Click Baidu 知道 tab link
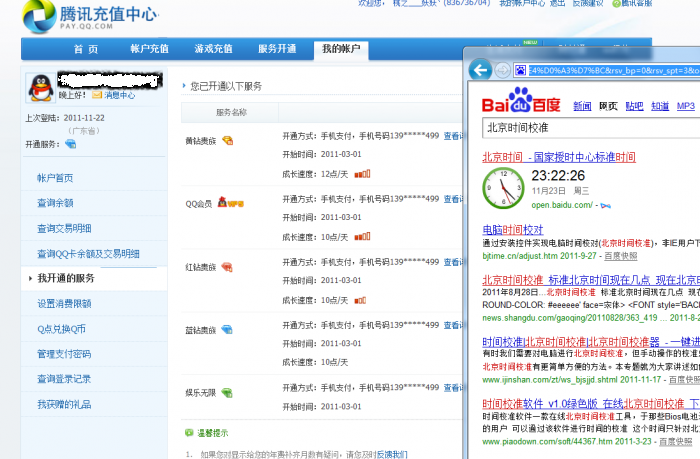The width and height of the screenshot is (700, 459). [x=660, y=106]
